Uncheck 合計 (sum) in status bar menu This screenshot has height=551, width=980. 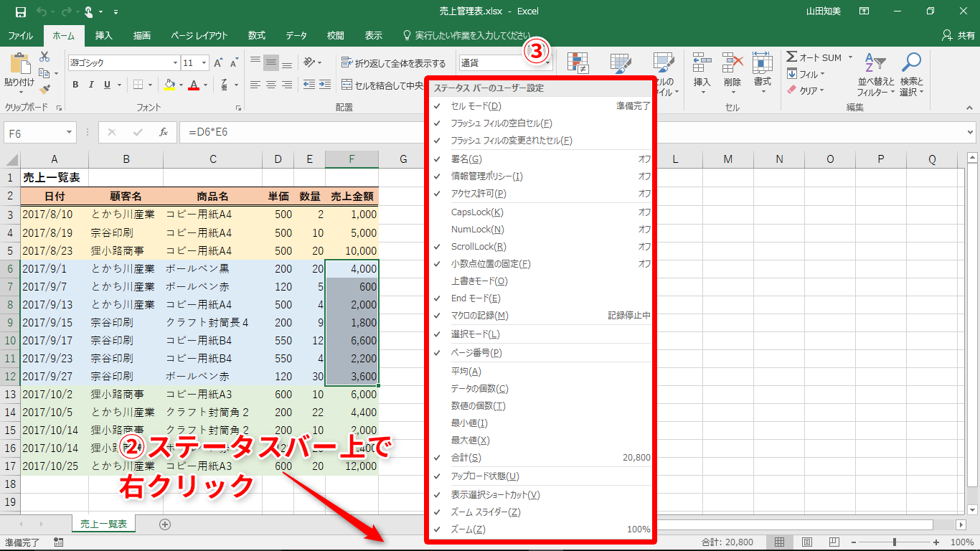pos(542,458)
